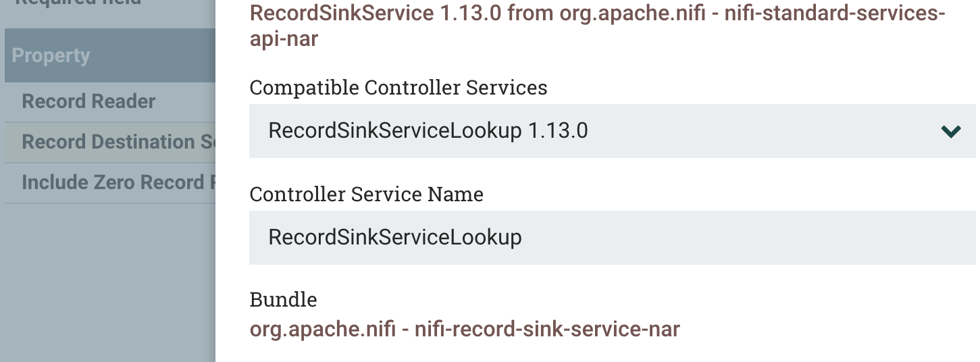Select the Record Reader property row
The height and width of the screenshot is (362, 980).
(x=88, y=102)
